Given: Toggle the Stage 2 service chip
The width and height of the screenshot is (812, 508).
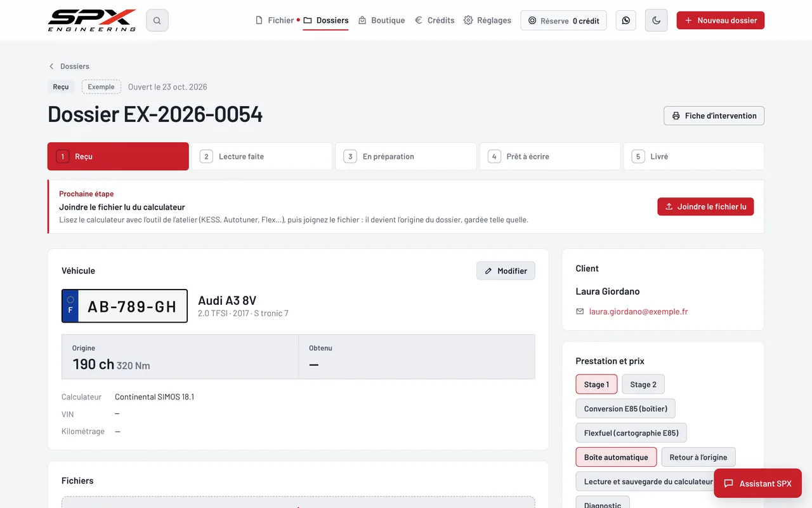Looking at the screenshot, I should (643, 384).
